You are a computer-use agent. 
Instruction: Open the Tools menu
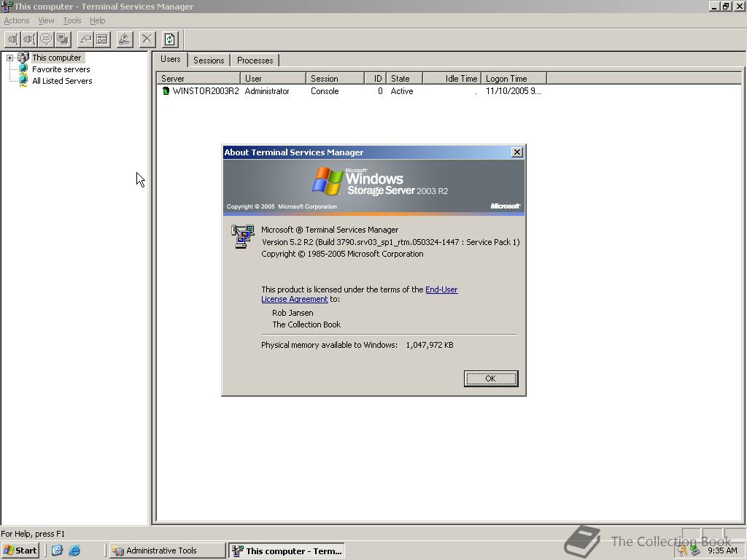click(x=72, y=20)
